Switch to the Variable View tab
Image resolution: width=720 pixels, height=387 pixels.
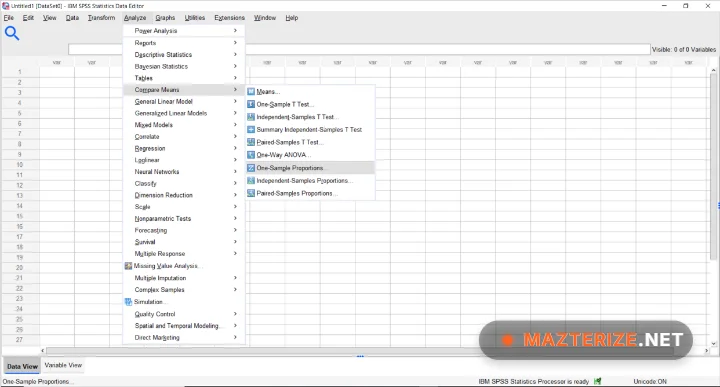tap(63, 365)
